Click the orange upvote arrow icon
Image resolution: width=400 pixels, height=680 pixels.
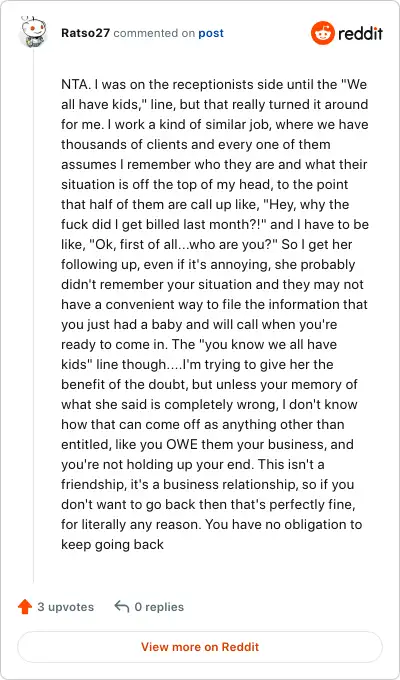coord(25,607)
